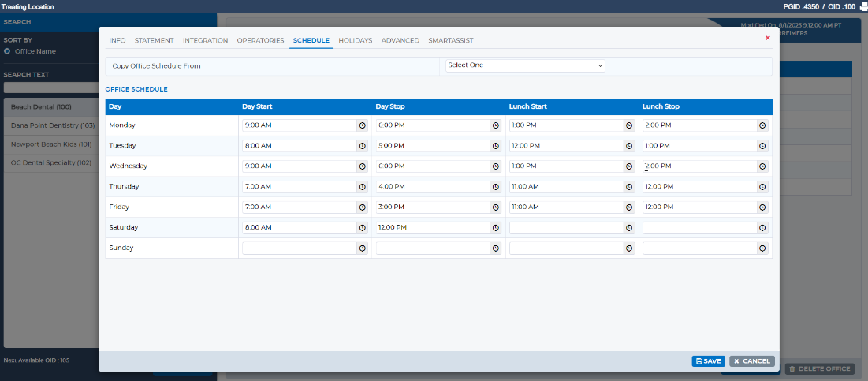Open the Holidays tab
This screenshot has height=381, width=868.
tap(356, 40)
